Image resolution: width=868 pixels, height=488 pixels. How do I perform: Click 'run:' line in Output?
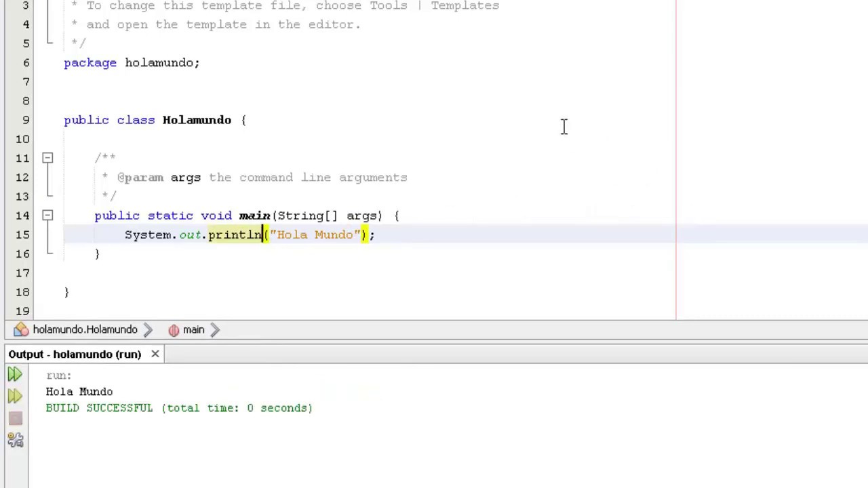click(59, 375)
